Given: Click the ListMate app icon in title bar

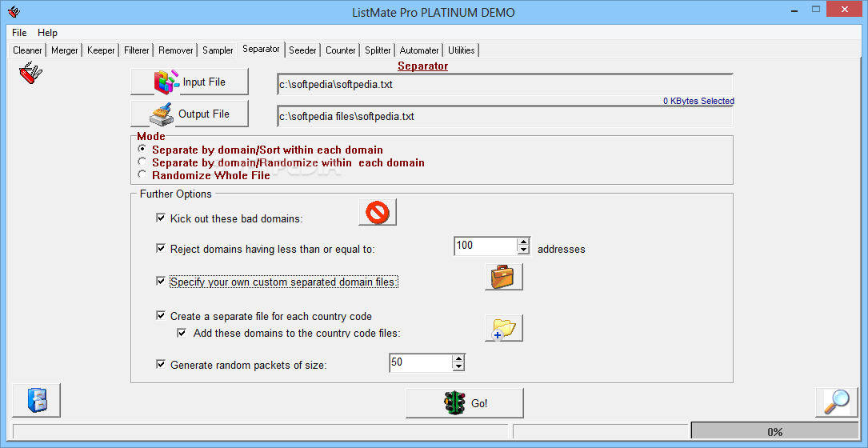Looking at the screenshot, I should (15, 12).
